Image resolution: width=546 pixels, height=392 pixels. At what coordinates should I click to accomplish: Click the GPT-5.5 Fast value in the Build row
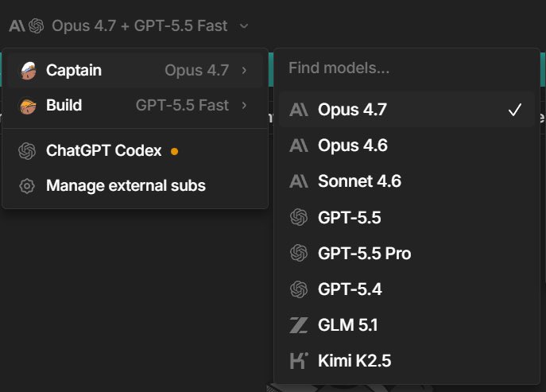(x=182, y=105)
